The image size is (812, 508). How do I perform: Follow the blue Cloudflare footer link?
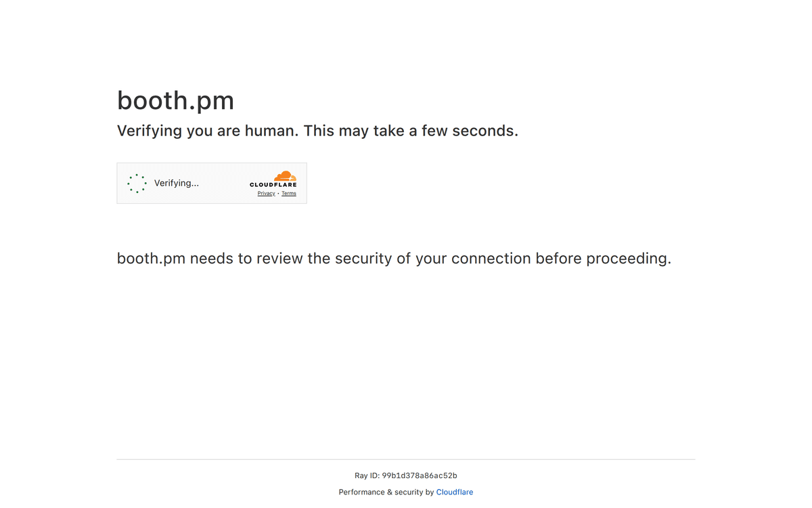pyautogui.click(x=455, y=492)
